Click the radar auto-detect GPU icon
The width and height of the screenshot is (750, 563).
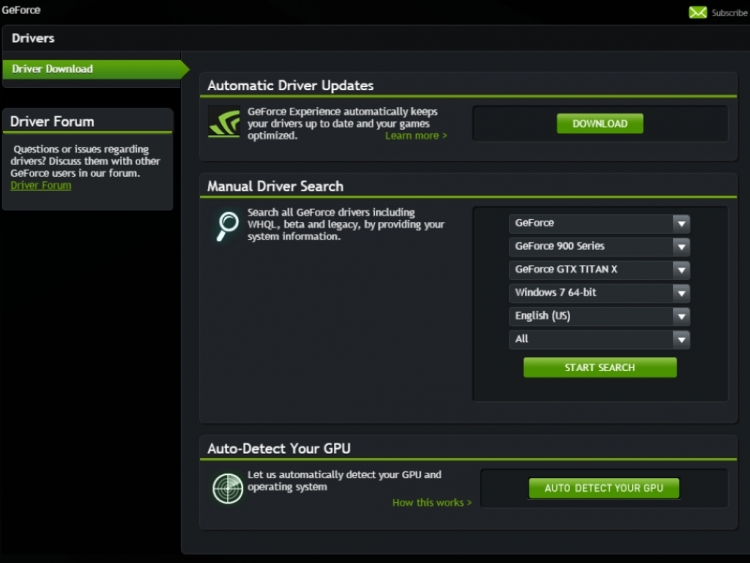coord(227,488)
